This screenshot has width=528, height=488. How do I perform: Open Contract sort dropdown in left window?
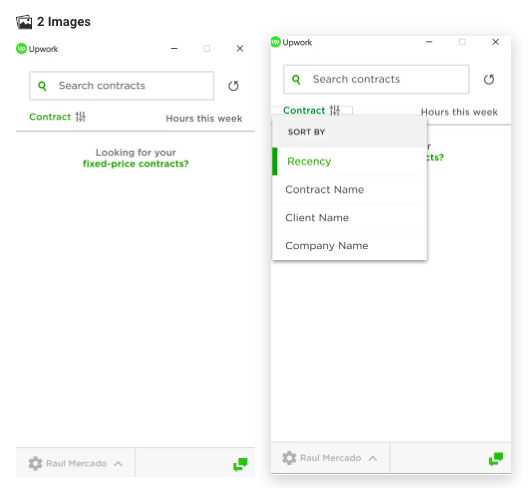click(57, 117)
